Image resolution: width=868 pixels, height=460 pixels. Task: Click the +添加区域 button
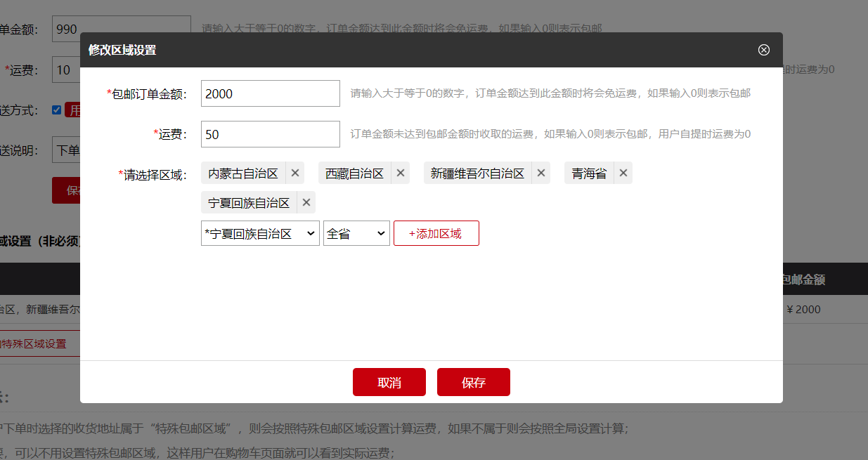(x=436, y=232)
